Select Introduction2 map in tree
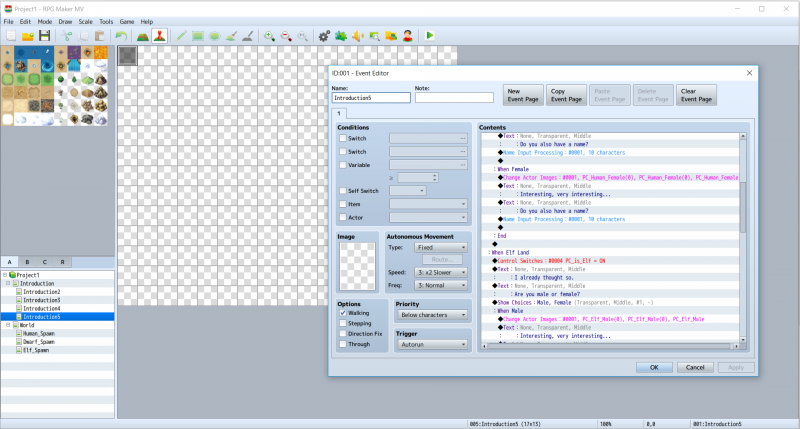800x429 pixels. 42,292
